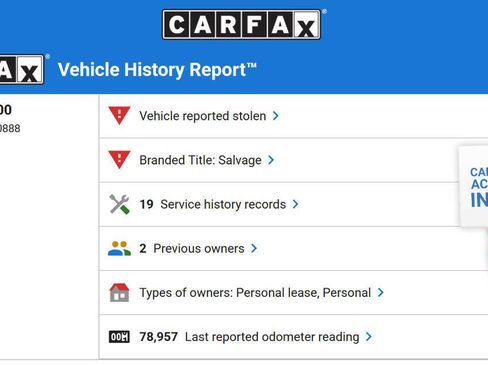Expand the Vehicle reported stolen chevron
The image size is (488, 366).
[276, 116]
